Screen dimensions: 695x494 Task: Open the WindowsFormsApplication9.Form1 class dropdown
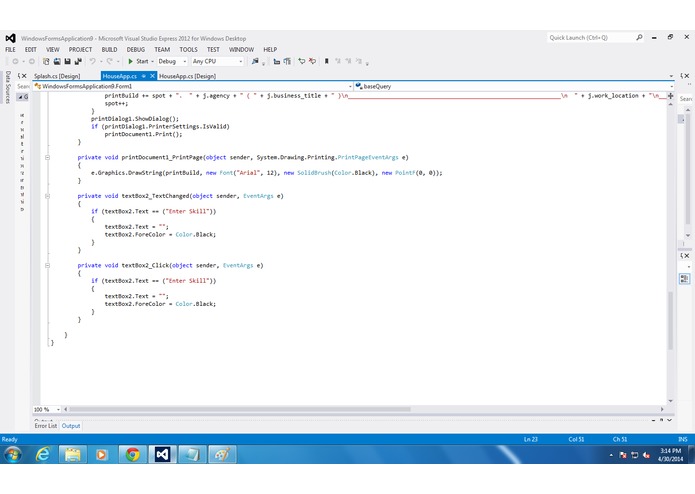(x=193, y=86)
